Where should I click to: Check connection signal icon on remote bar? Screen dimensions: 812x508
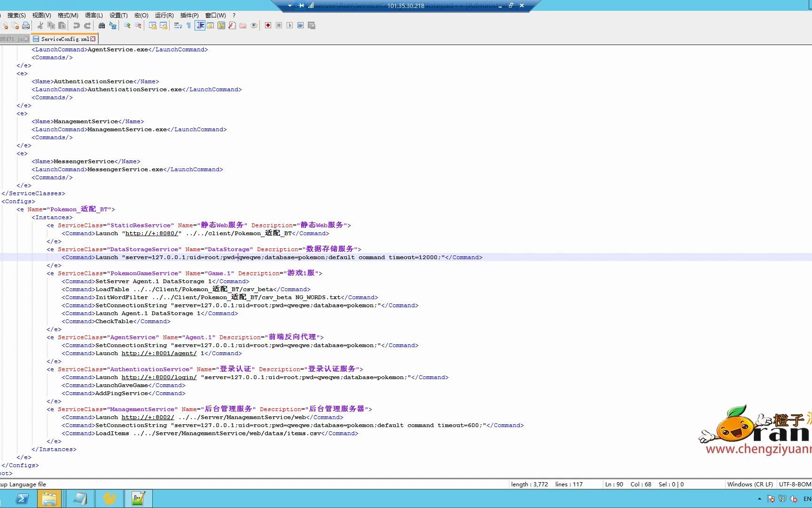coord(311,6)
